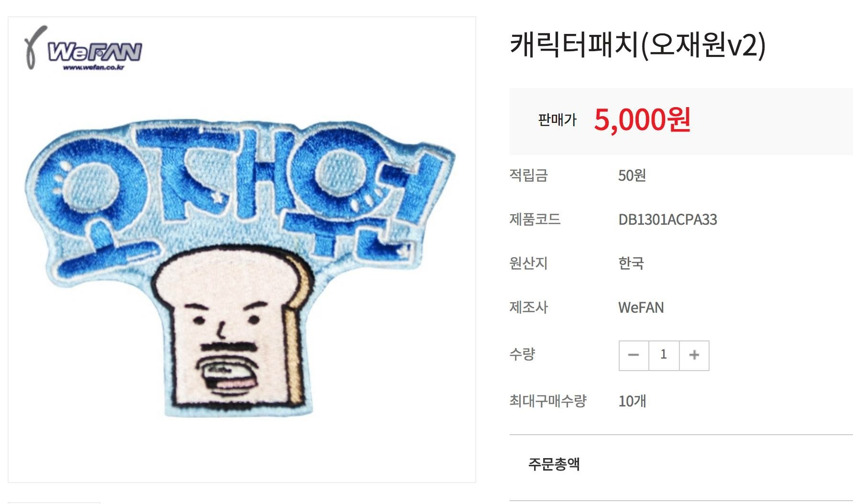This screenshot has width=853, height=504.
Task: Click the 최대구매수량 label
Action: pyautogui.click(x=548, y=401)
